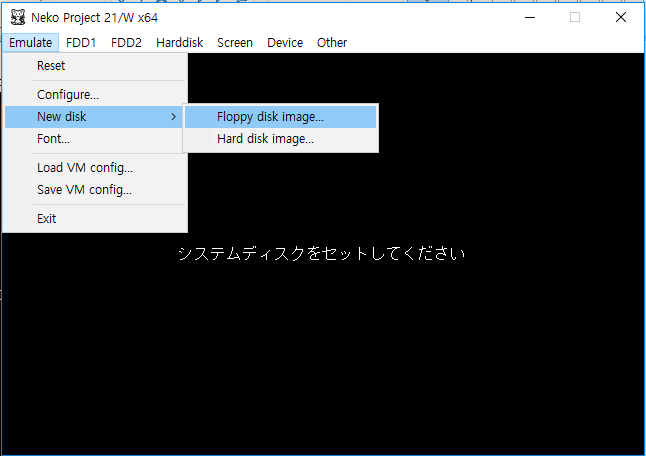The image size is (646, 456).
Task: Click the Neko Project cat icon in title bar
Action: tap(18, 18)
